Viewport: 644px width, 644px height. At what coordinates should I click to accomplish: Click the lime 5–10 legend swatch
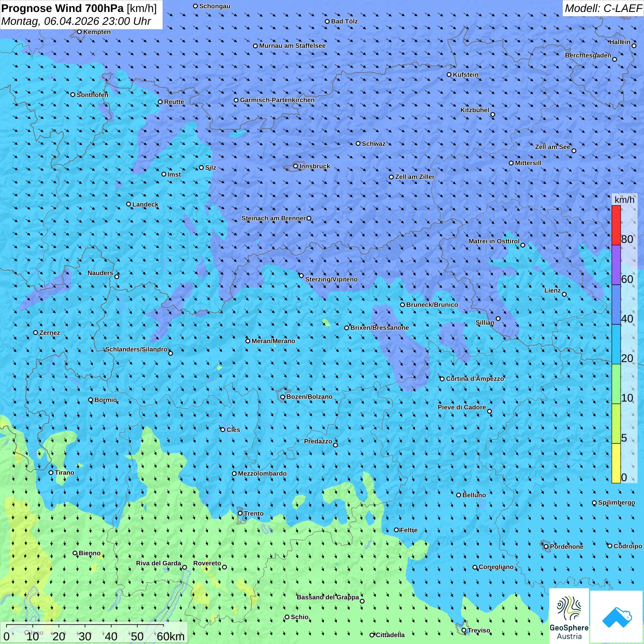(x=616, y=424)
